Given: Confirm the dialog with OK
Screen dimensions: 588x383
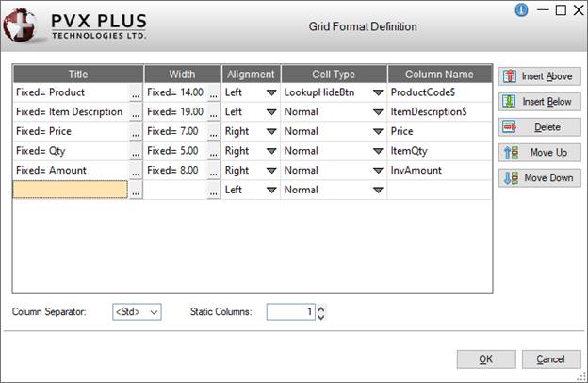Looking at the screenshot, I should [485, 358].
